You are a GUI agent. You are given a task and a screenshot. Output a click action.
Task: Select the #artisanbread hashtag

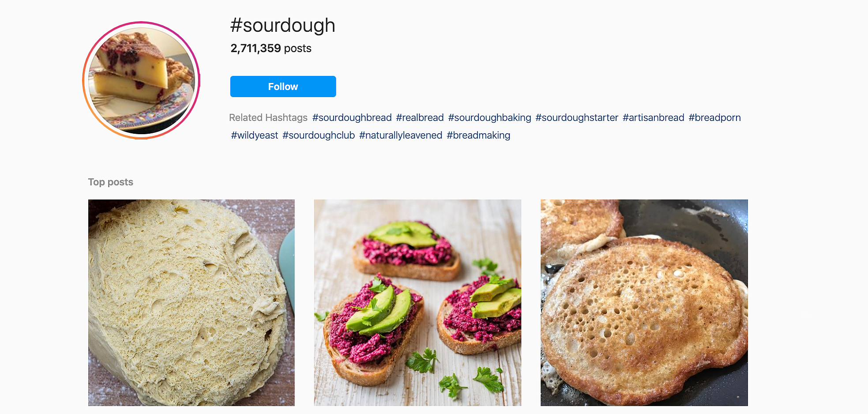(653, 117)
